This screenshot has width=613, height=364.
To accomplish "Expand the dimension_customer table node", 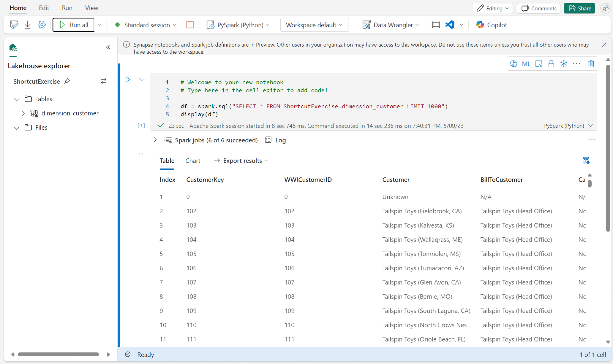I will click(x=23, y=113).
